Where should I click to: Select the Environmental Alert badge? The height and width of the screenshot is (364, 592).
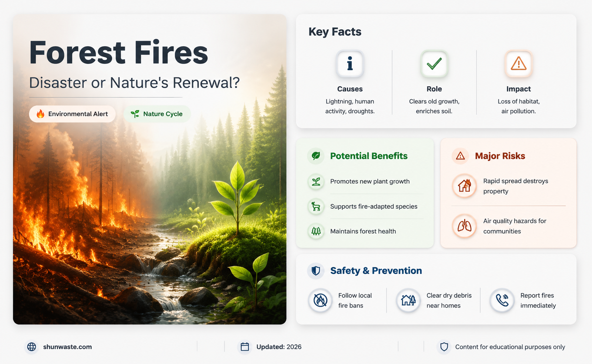[72, 114]
